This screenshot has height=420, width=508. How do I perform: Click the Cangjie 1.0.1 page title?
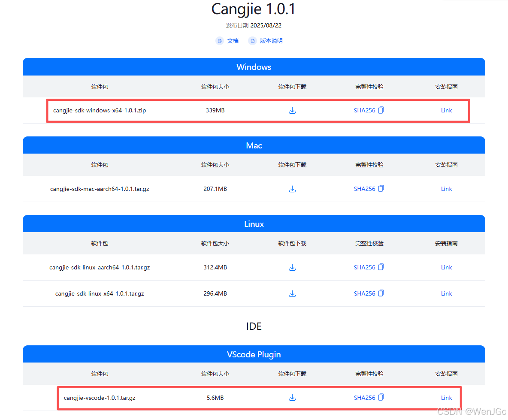pyautogui.click(x=253, y=9)
